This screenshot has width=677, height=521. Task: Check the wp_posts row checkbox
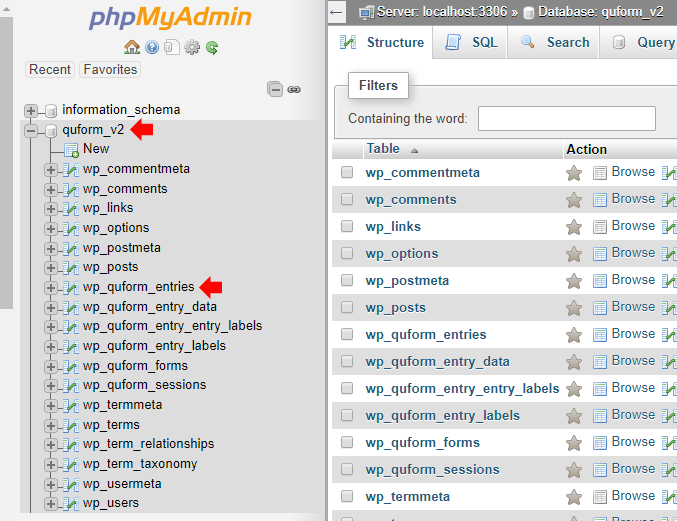(347, 307)
